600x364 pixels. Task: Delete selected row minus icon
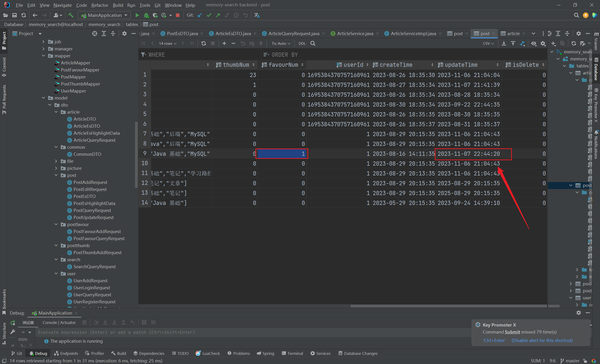(x=233, y=43)
